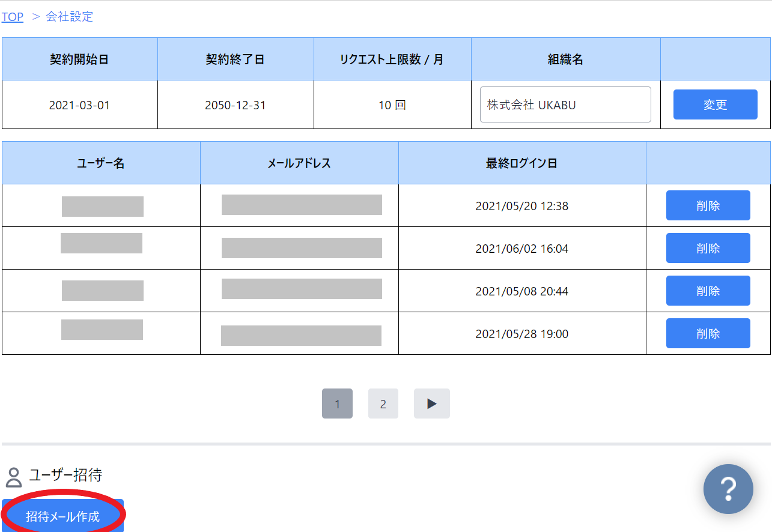Click the 会社設定 breadcrumb link

coord(68,16)
